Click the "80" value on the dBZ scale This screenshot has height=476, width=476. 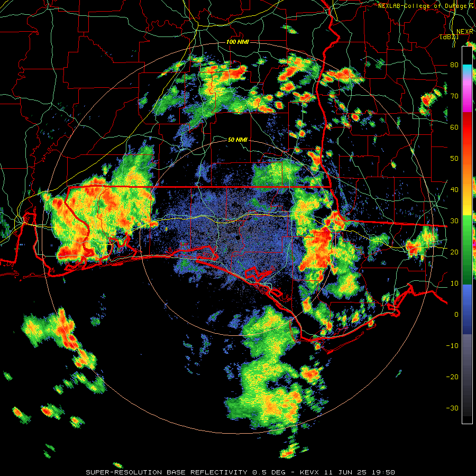(454, 65)
